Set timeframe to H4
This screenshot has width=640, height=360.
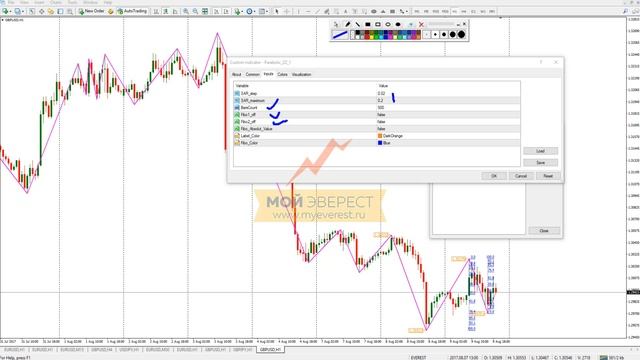click(x=464, y=11)
